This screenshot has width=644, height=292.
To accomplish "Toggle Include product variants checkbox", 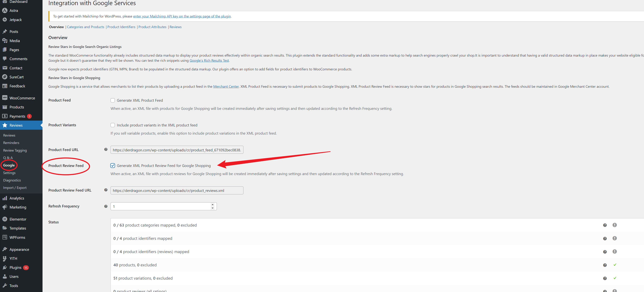I will point(113,125).
